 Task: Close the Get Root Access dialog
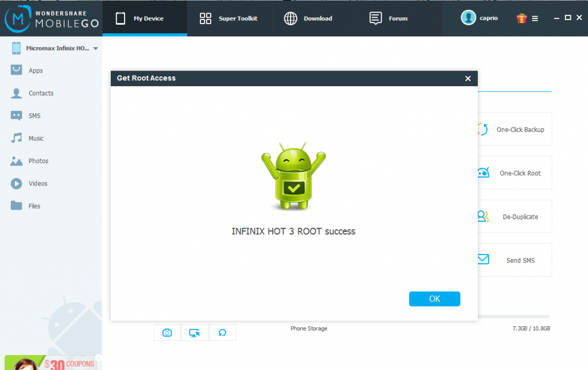point(468,79)
